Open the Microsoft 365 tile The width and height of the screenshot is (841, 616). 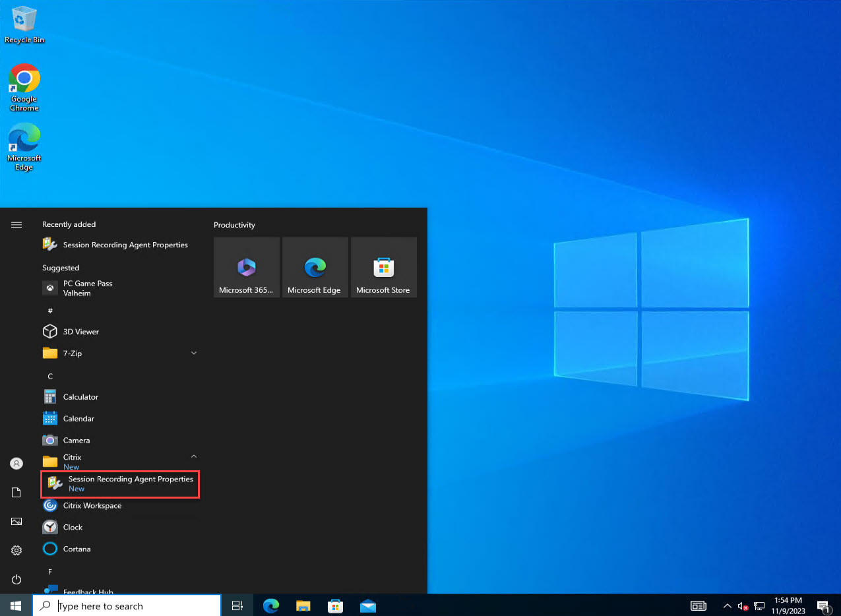click(246, 267)
